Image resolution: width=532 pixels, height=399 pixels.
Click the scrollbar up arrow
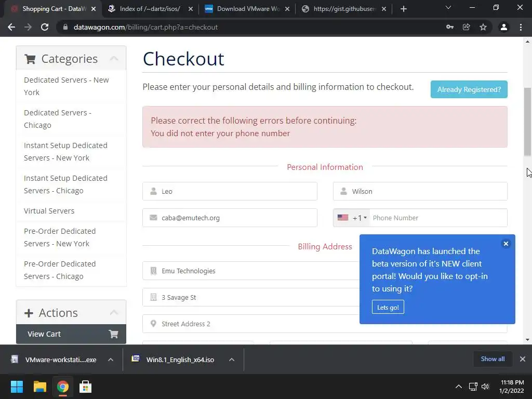click(x=528, y=42)
